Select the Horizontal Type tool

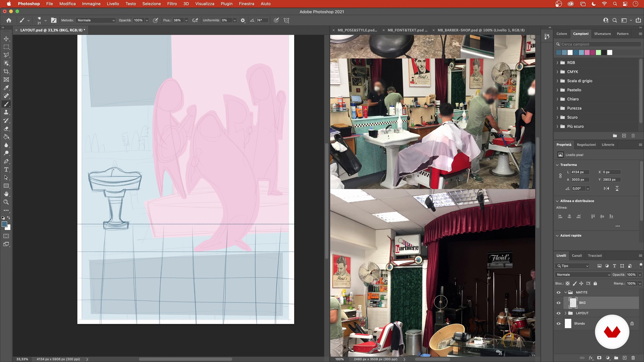point(6,170)
